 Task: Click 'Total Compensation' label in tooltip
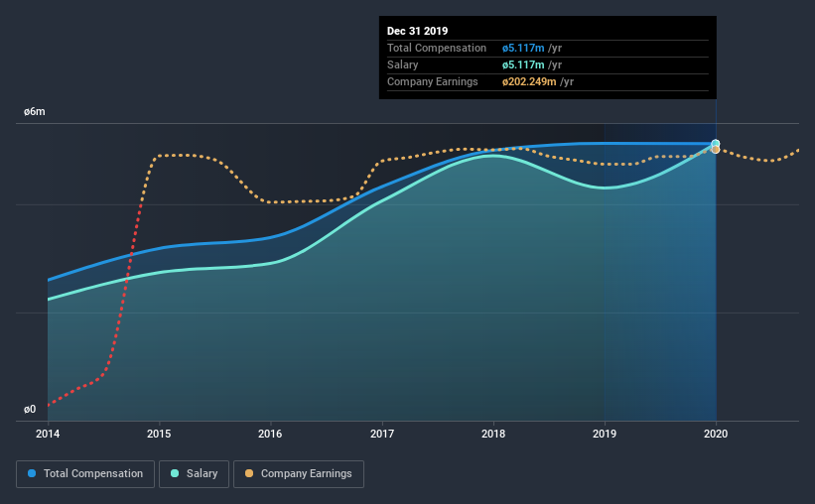click(437, 49)
